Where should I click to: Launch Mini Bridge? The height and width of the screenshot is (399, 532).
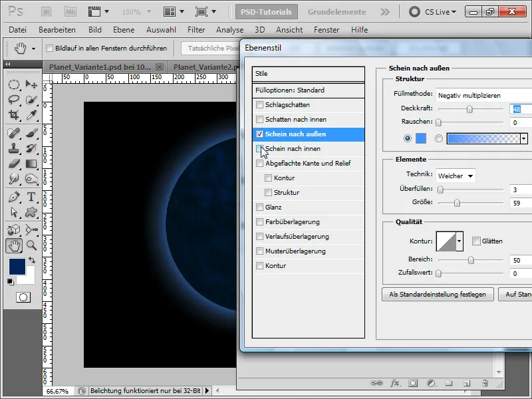(70, 12)
